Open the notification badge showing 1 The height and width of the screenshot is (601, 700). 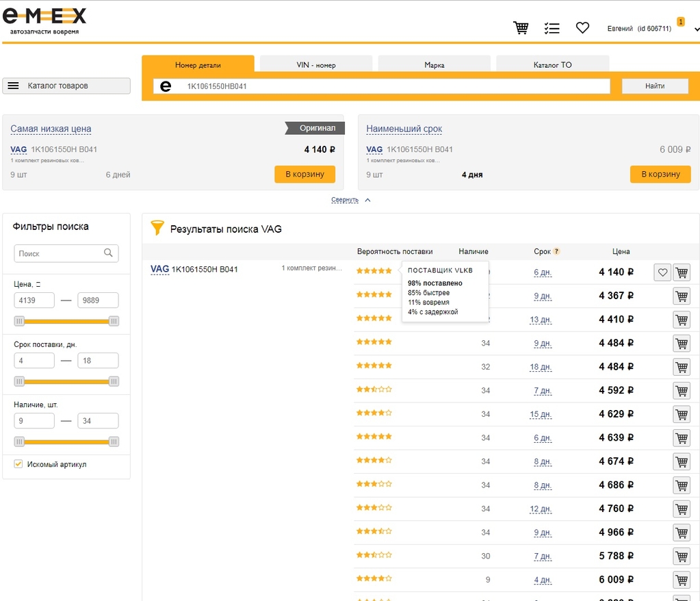click(x=680, y=21)
